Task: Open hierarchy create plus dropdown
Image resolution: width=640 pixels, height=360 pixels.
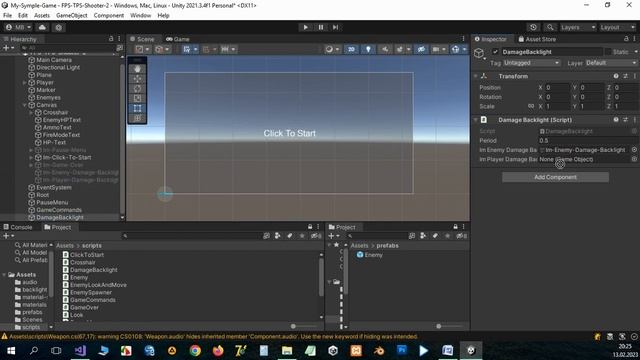Action: coord(8,48)
